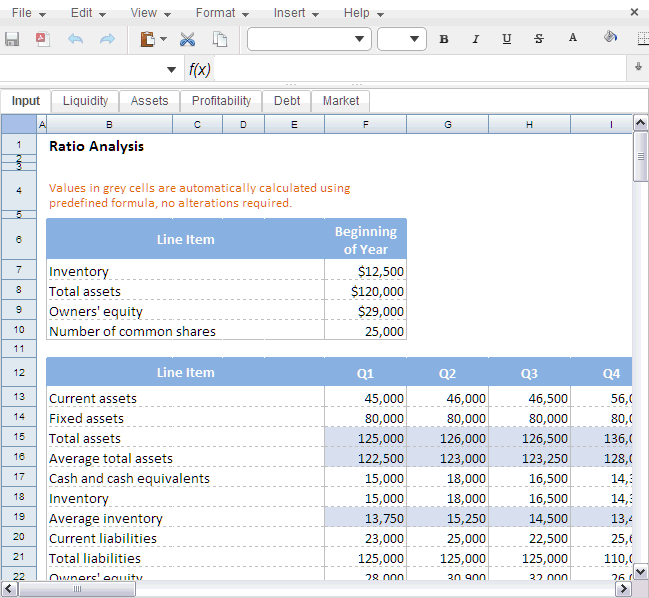Click the Beginning of Year header cell
The height and width of the screenshot is (598, 649).
click(x=365, y=240)
